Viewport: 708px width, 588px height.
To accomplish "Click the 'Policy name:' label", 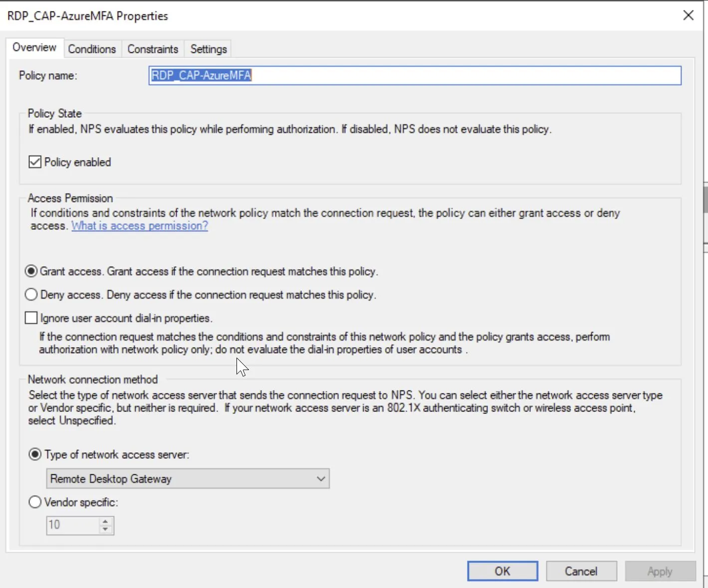I will point(48,75).
